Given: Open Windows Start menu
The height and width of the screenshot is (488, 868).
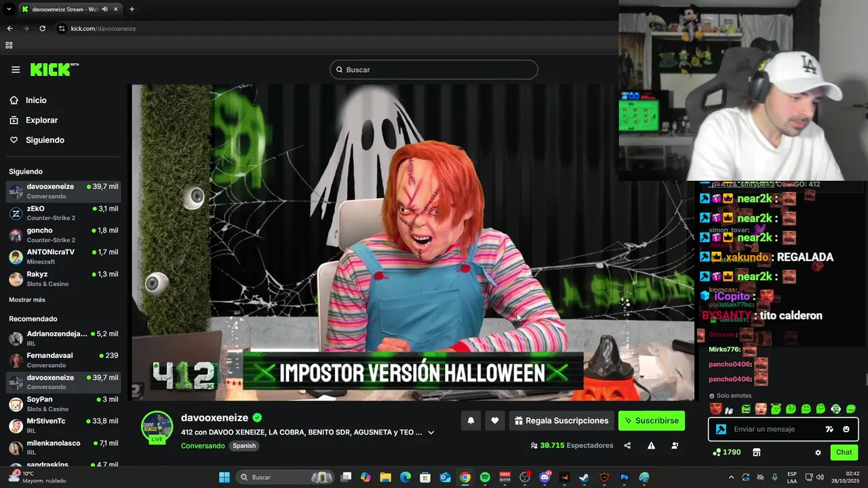Looking at the screenshot, I should pyautogui.click(x=224, y=477).
